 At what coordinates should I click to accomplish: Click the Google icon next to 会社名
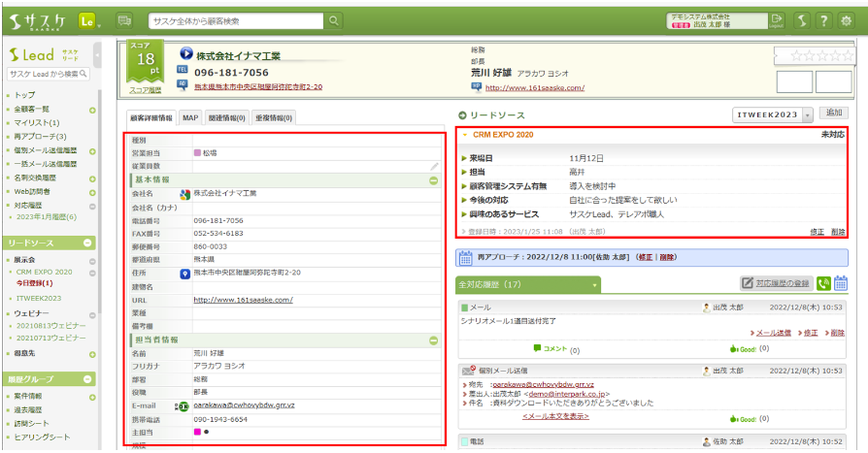[x=184, y=194]
